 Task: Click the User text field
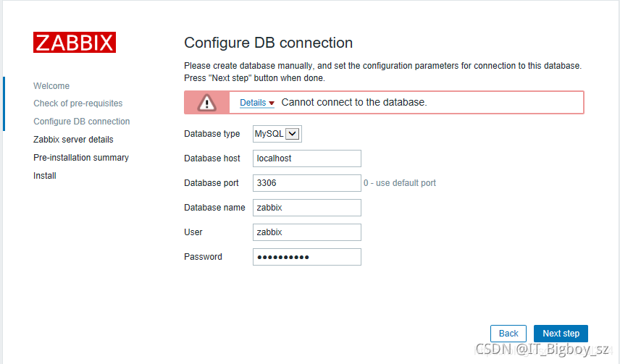(x=306, y=232)
